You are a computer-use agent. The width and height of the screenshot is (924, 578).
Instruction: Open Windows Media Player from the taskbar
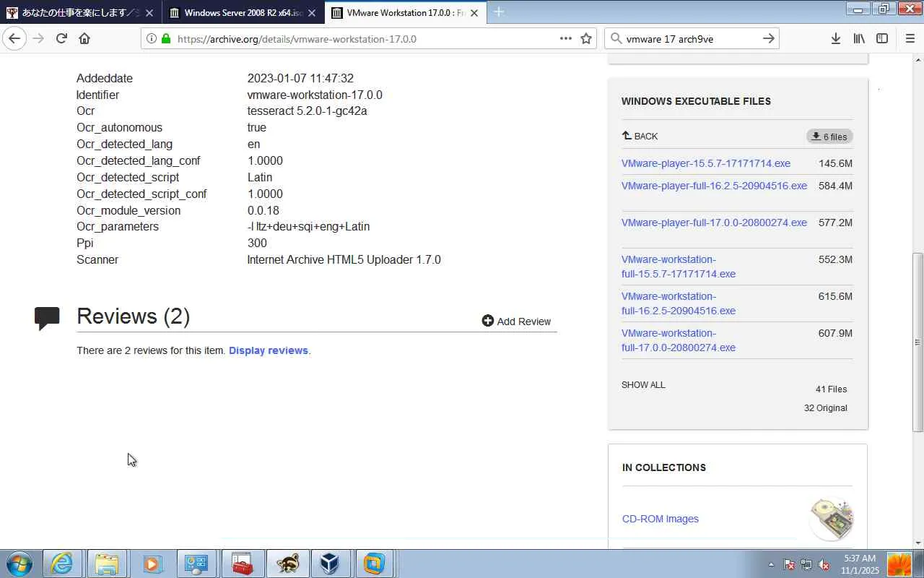tap(152, 564)
